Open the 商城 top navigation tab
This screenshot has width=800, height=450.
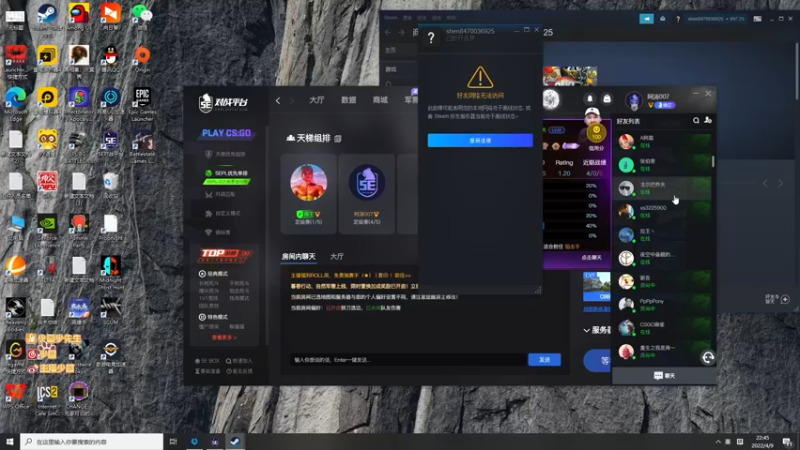(x=380, y=100)
